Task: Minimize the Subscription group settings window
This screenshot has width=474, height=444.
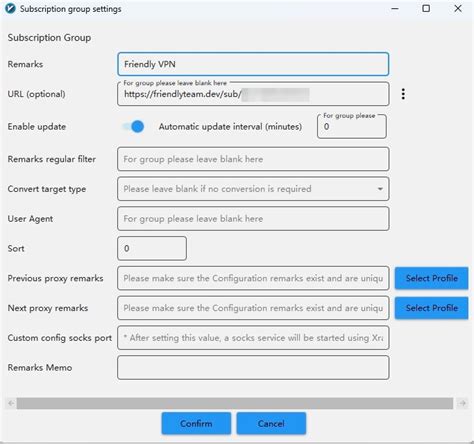Action: [x=395, y=9]
